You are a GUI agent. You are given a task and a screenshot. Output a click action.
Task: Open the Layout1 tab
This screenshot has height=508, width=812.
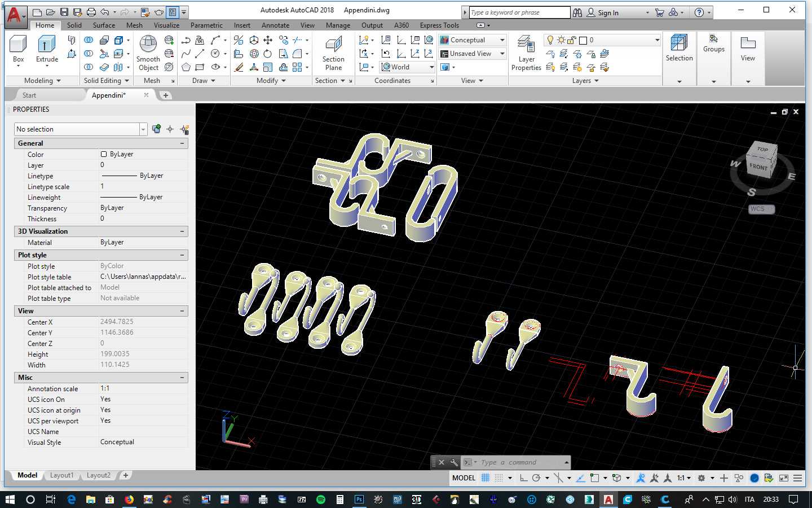61,475
